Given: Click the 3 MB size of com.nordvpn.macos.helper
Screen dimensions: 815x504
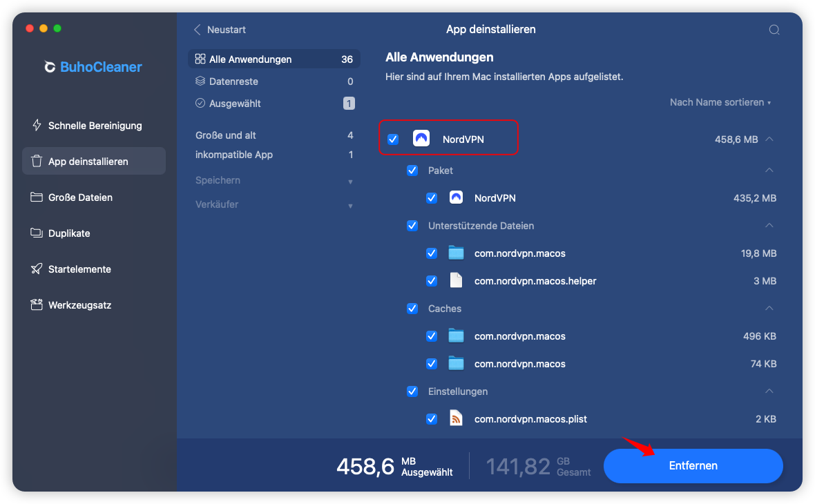Looking at the screenshot, I should [x=765, y=280].
